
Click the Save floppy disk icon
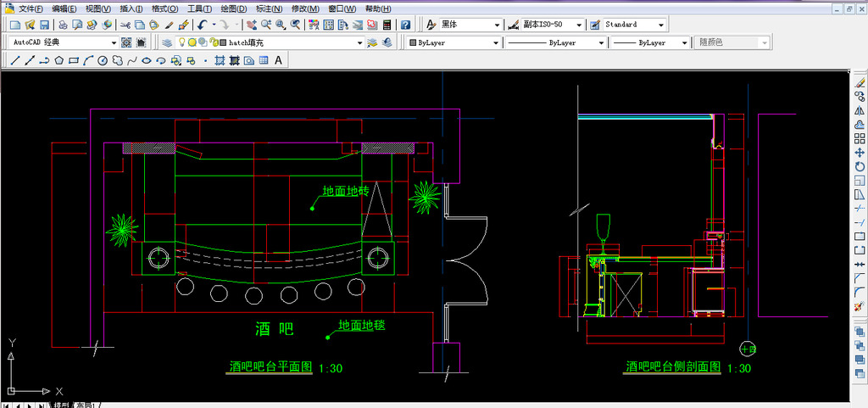(x=44, y=25)
